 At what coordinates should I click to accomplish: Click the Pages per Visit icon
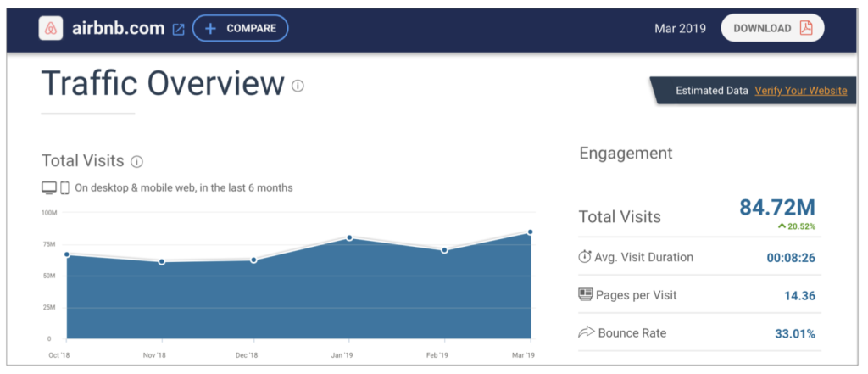click(585, 294)
